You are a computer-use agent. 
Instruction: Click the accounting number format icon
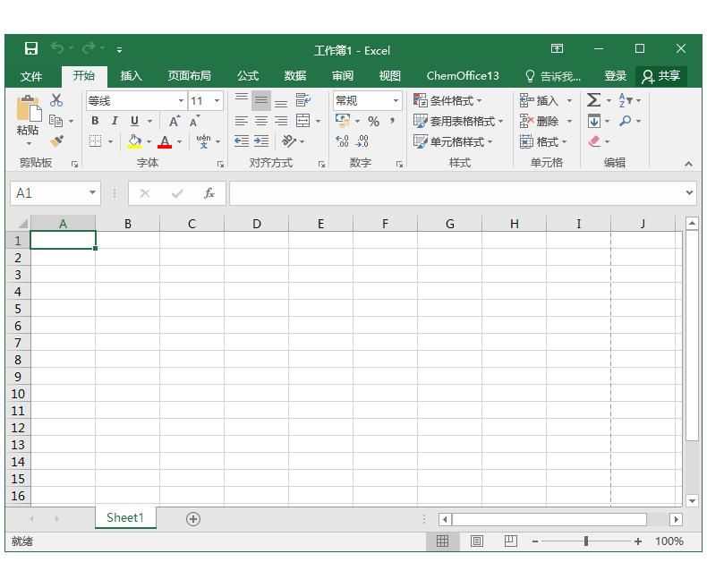click(343, 121)
